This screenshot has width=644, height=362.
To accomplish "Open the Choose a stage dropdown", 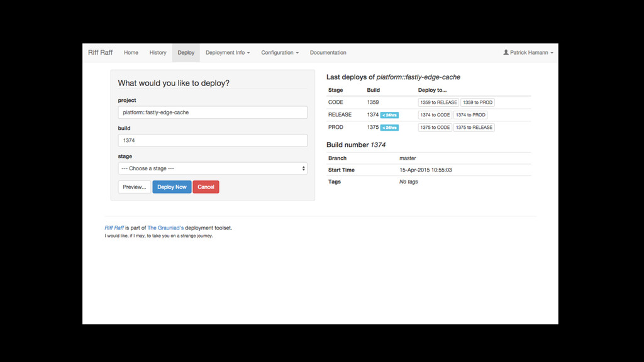I will point(213,168).
